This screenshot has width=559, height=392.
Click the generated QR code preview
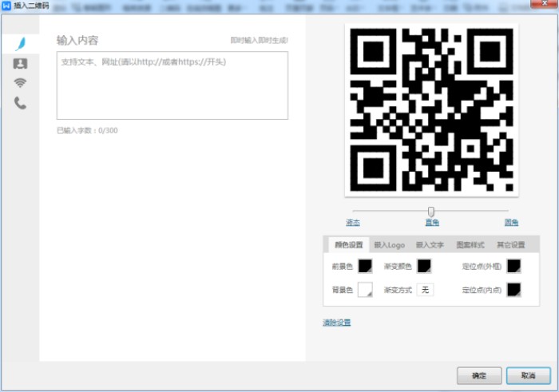(431, 109)
